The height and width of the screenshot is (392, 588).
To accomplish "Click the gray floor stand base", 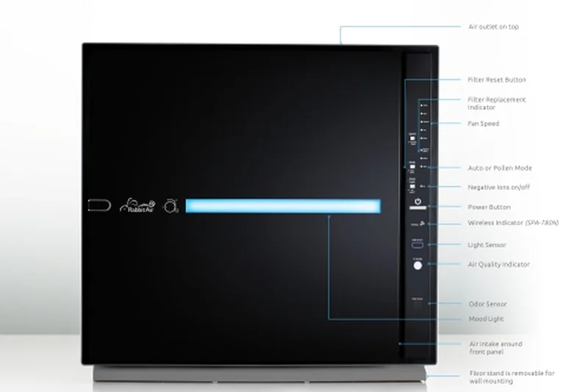I will click(x=259, y=374).
